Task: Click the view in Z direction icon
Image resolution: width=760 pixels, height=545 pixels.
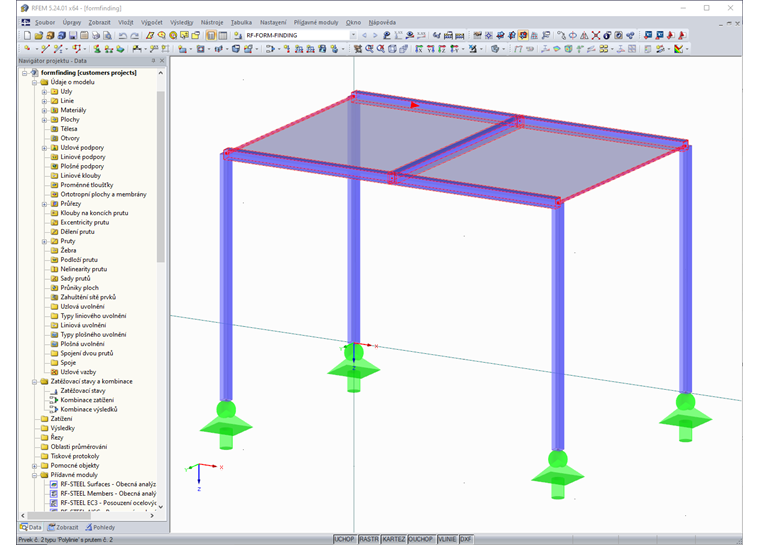Action: pos(442,49)
